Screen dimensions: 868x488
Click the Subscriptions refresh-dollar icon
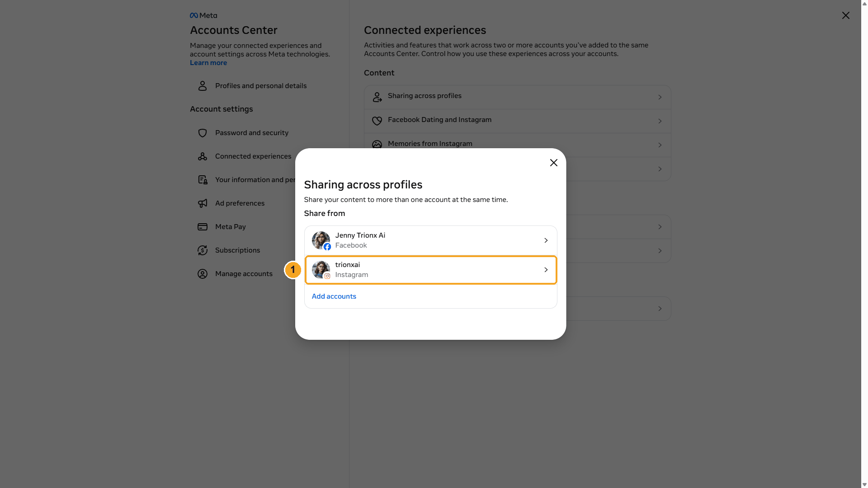(x=203, y=250)
